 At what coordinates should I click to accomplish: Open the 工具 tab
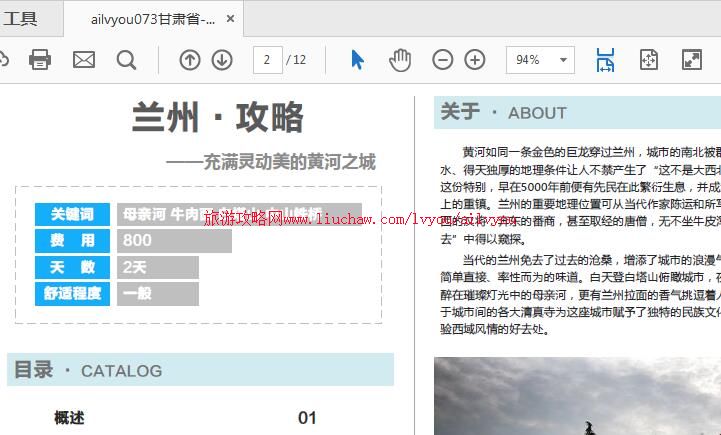20,18
